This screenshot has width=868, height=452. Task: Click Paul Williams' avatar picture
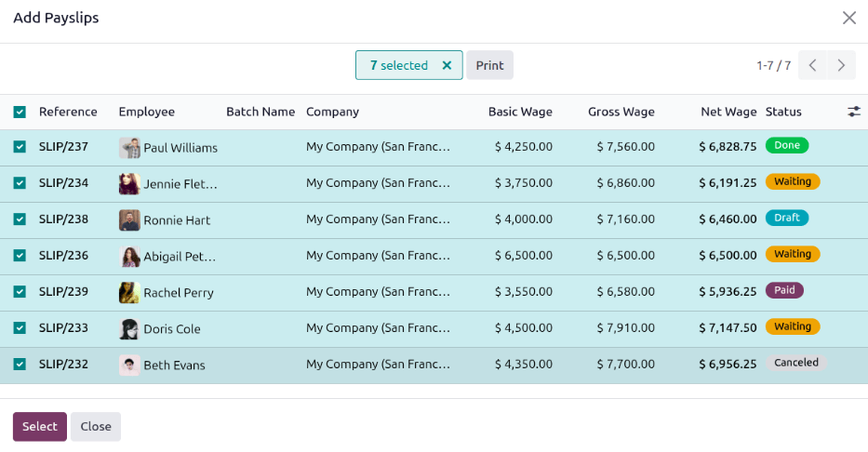click(x=129, y=148)
